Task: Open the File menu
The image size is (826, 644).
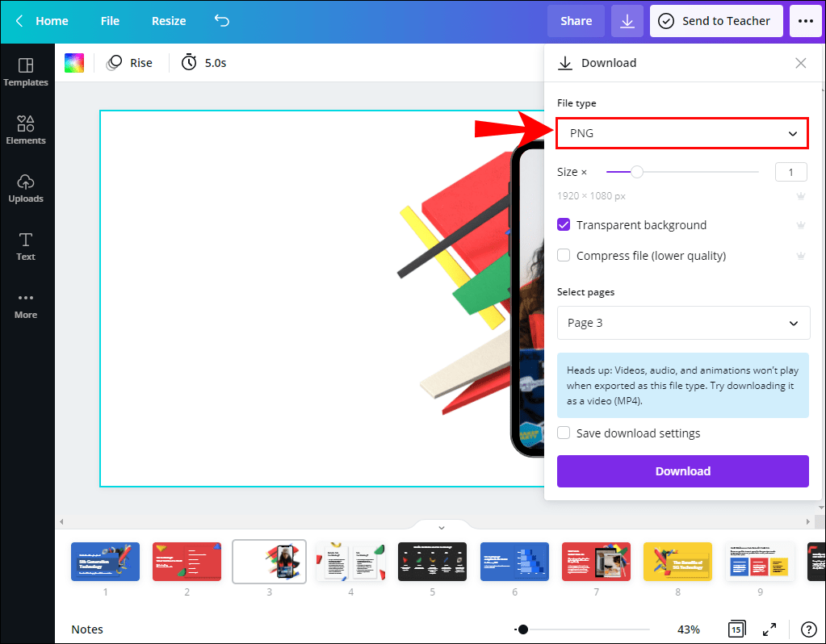Action: pos(109,21)
